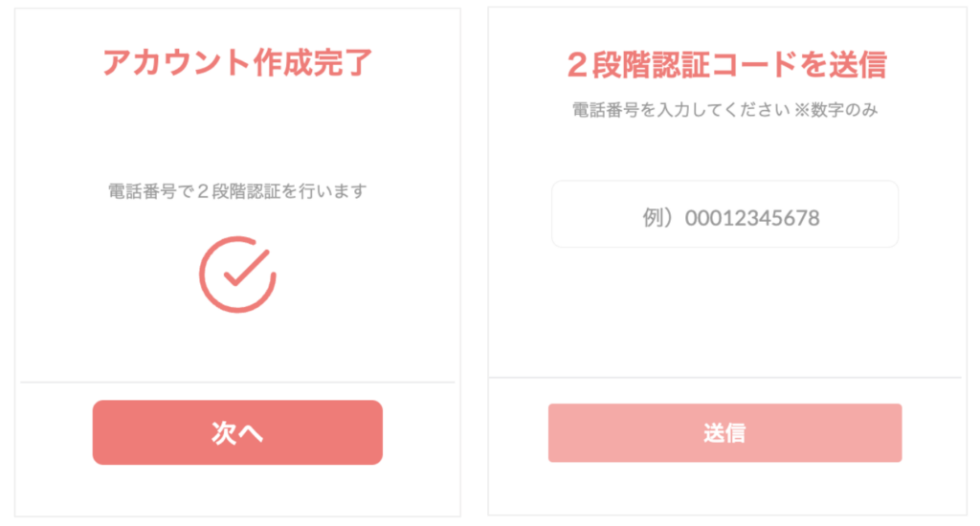
Task: Click the empty space between input and divider
Action: (725, 313)
